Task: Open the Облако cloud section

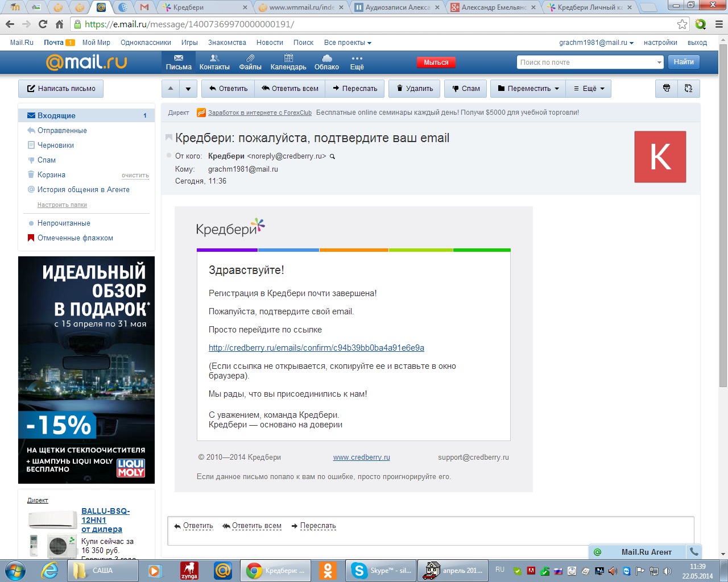Action: 326,63
